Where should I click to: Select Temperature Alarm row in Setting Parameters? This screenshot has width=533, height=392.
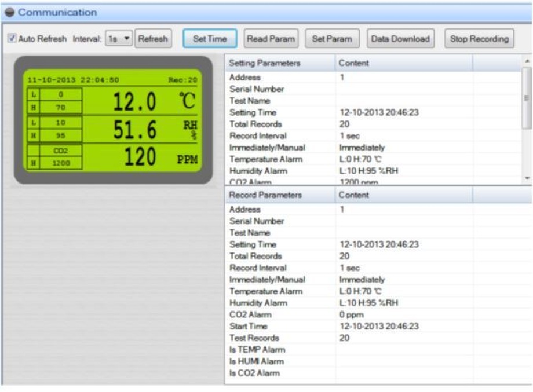click(x=373, y=159)
